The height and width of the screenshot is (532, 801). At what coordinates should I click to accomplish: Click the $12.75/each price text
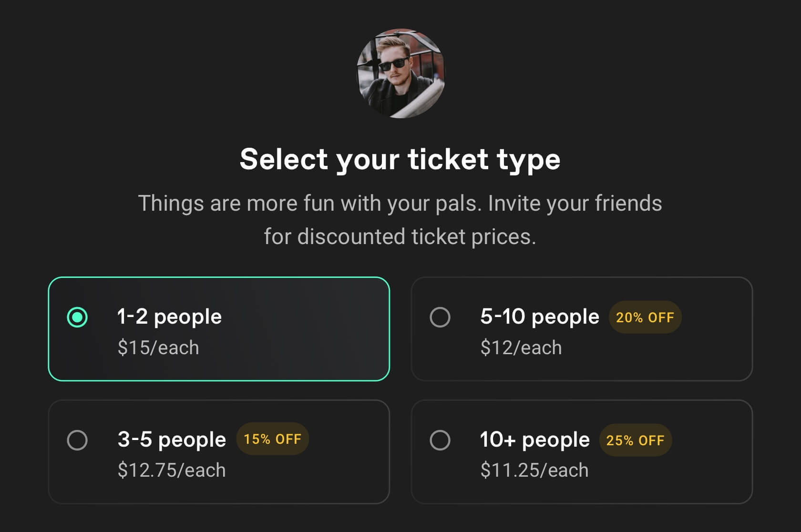coord(172,471)
